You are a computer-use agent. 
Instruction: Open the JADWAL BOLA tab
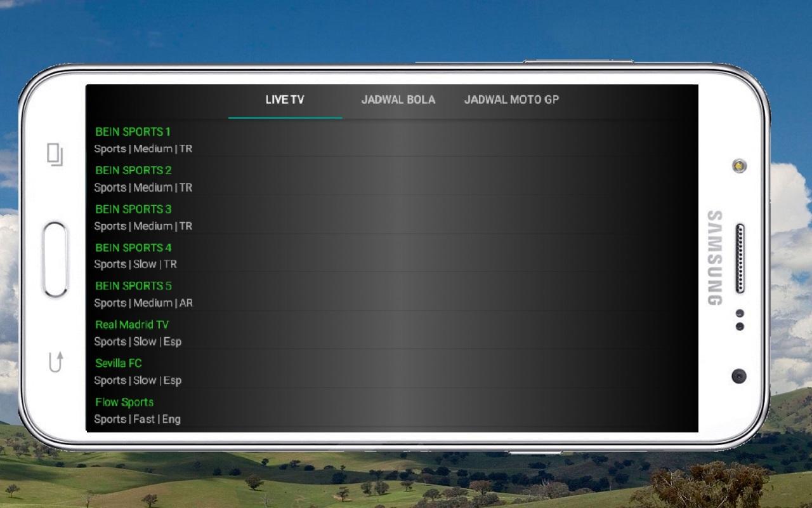(398, 100)
